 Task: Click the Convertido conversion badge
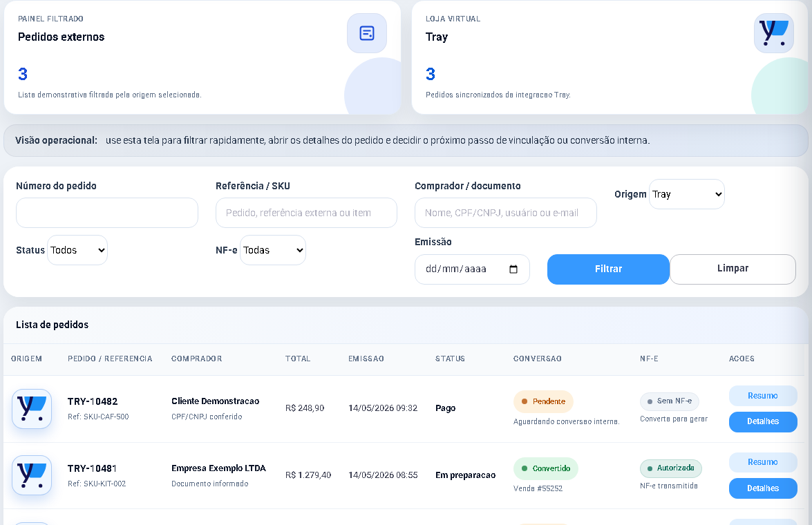point(546,468)
